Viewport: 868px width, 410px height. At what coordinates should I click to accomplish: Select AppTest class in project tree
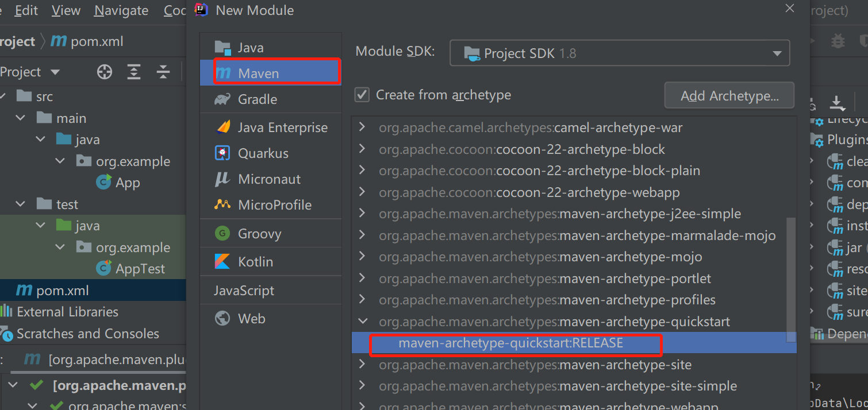pos(140,269)
